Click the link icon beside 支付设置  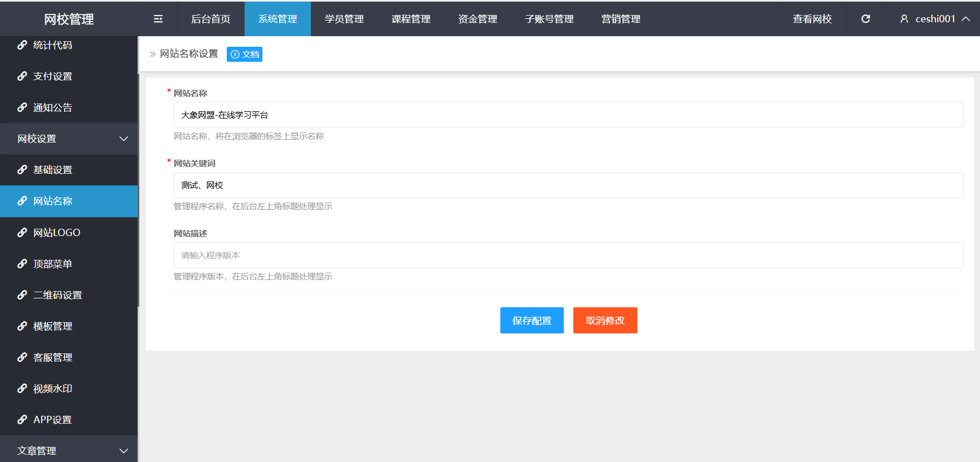tap(22, 76)
